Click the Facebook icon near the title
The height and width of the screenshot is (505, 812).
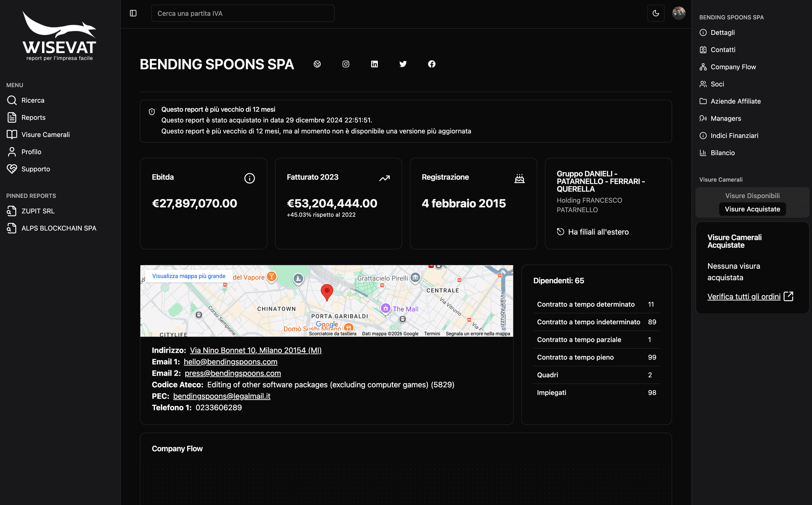tap(432, 64)
